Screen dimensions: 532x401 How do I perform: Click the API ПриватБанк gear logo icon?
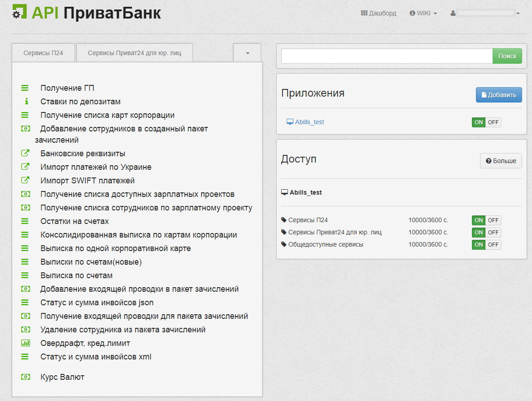pos(19,12)
